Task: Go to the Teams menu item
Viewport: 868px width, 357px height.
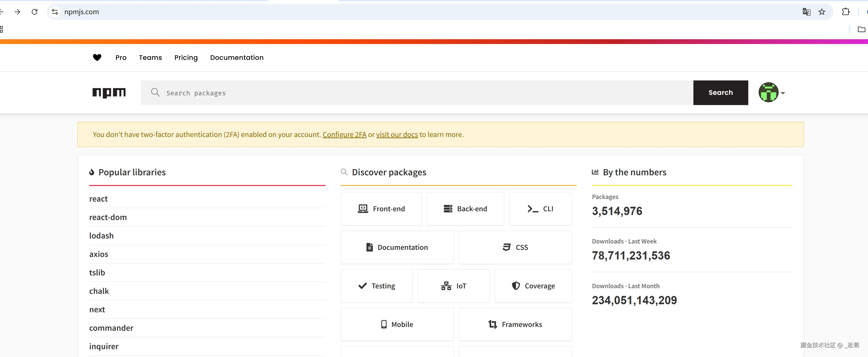Action: pos(150,58)
